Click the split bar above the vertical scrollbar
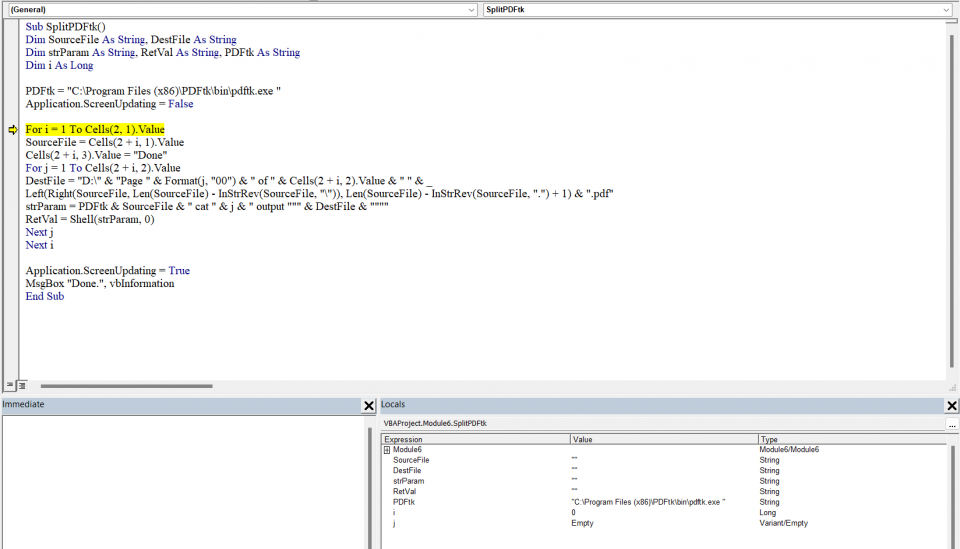The image size is (960, 549). 951,21
